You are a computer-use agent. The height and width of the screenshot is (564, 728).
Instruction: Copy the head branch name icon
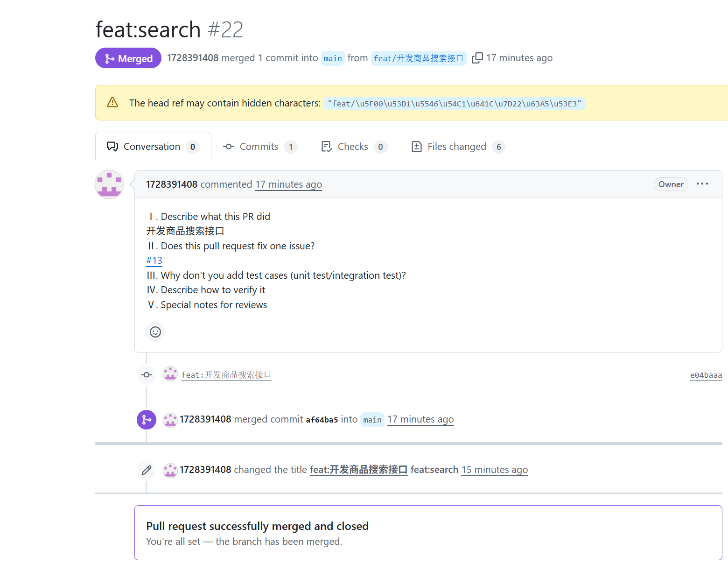coord(477,58)
